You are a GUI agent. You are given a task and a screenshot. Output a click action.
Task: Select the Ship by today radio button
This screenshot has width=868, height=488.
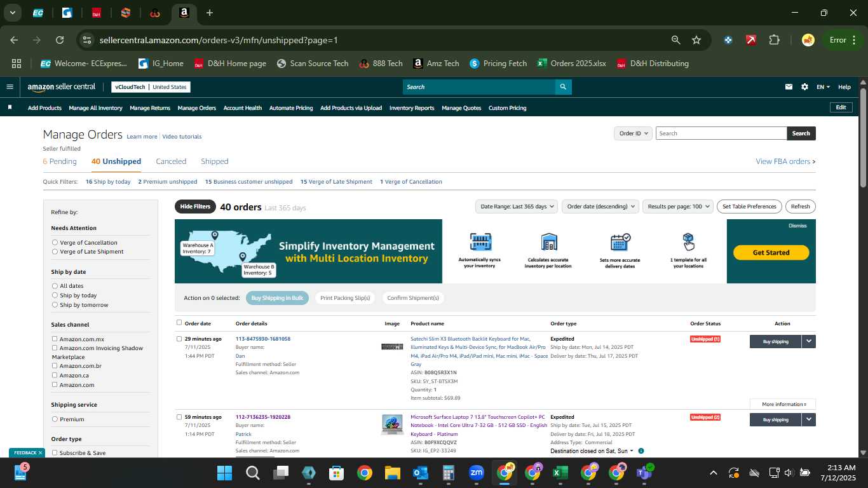pyautogui.click(x=55, y=295)
